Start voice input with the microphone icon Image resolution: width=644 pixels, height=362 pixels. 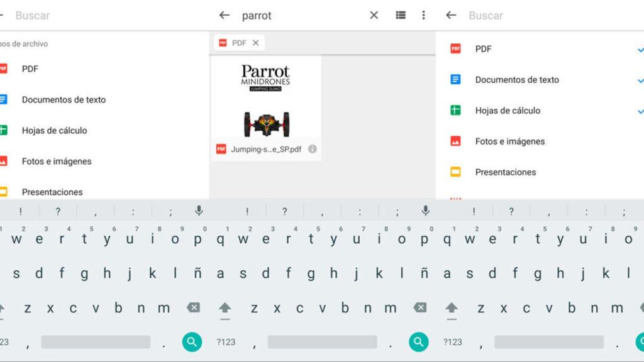(425, 211)
